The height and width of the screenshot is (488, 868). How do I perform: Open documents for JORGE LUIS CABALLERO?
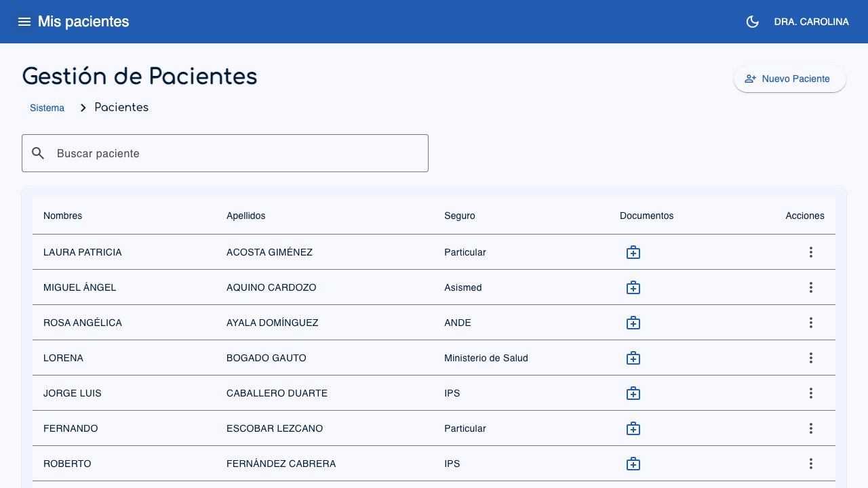pyautogui.click(x=633, y=393)
